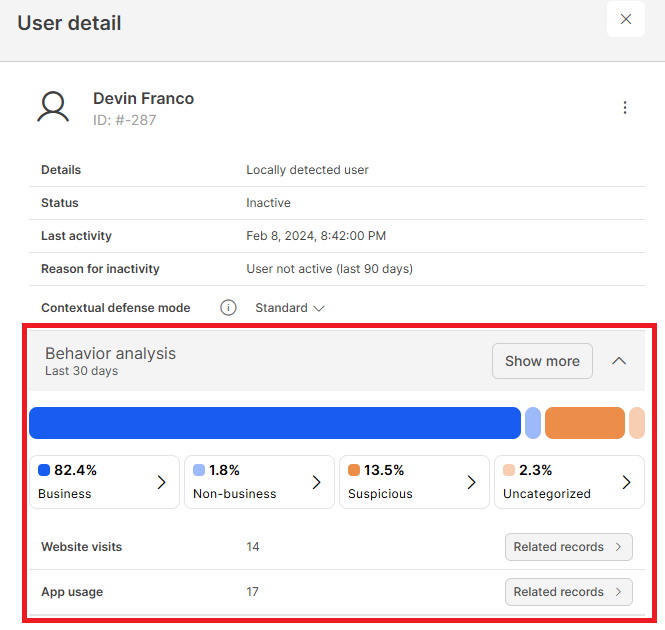Screen dimensions: 665x630
Task: Open the 13.5% Suspicious category card
Action: 414,482
